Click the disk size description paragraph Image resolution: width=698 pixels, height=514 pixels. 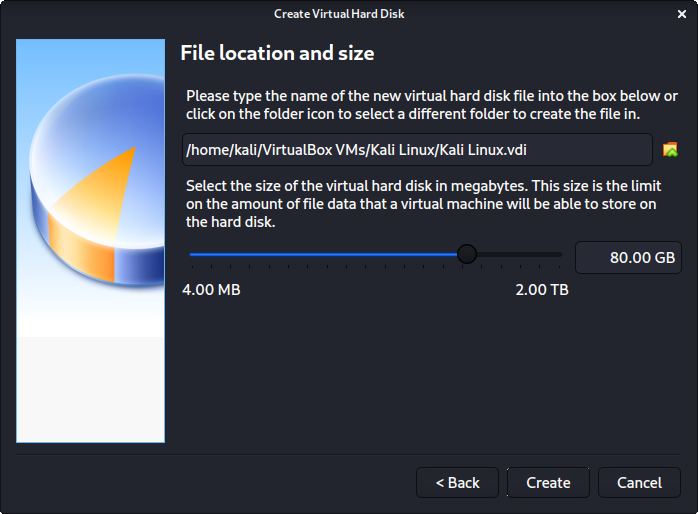coord(430,205)
